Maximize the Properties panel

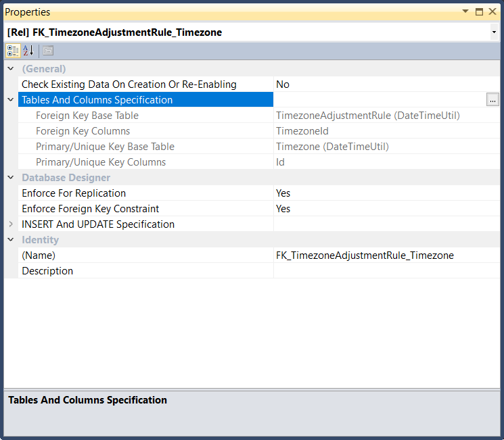point(479,11)
